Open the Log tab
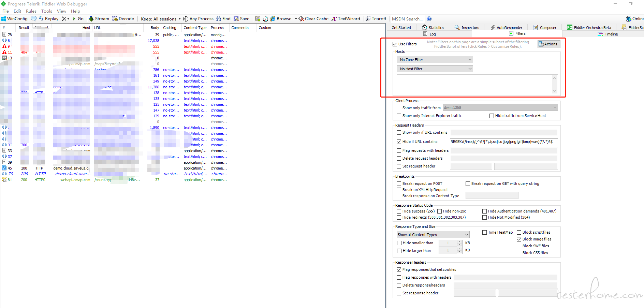 [x=429, y=34]
